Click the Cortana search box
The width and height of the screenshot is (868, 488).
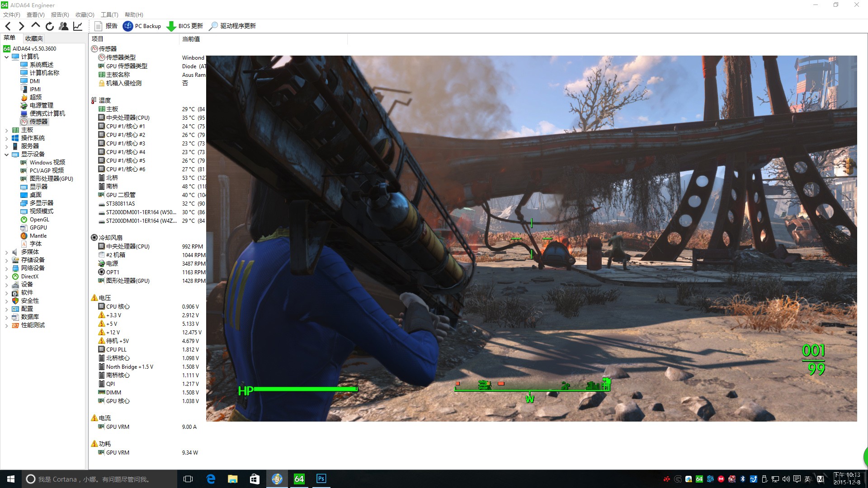pos(99,479)
